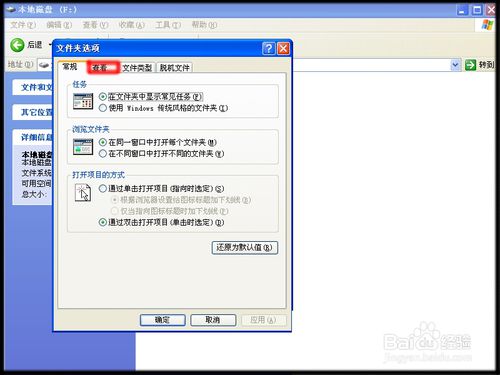Open the 查看 menu in Explorer menu bar
The height and width of the screenshot is (375, 500).
pos(96,25)
